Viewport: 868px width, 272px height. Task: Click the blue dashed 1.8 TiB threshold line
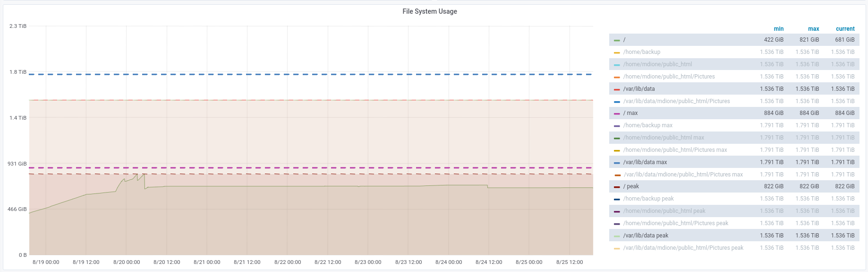point(311,74)
